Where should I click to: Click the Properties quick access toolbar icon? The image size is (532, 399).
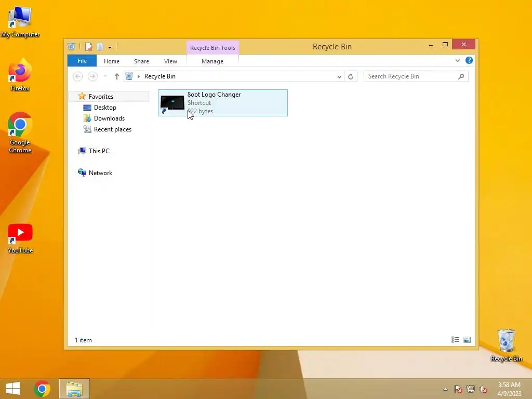(88, 46)
